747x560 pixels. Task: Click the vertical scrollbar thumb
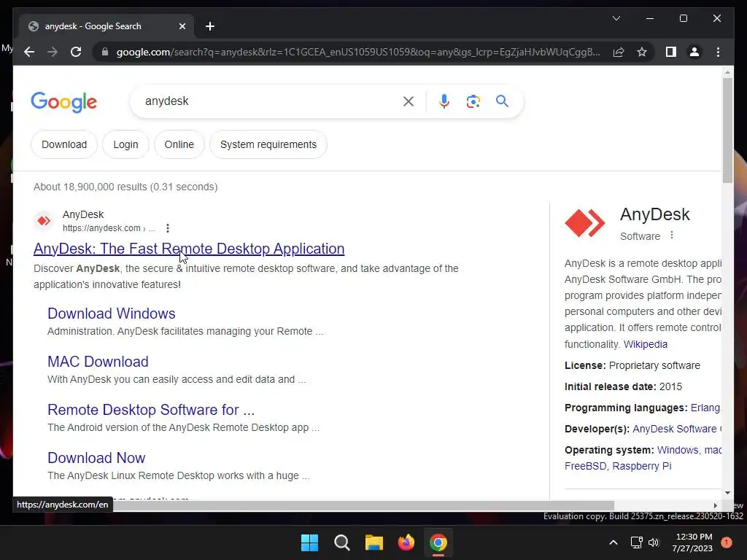tap(727, 130)
